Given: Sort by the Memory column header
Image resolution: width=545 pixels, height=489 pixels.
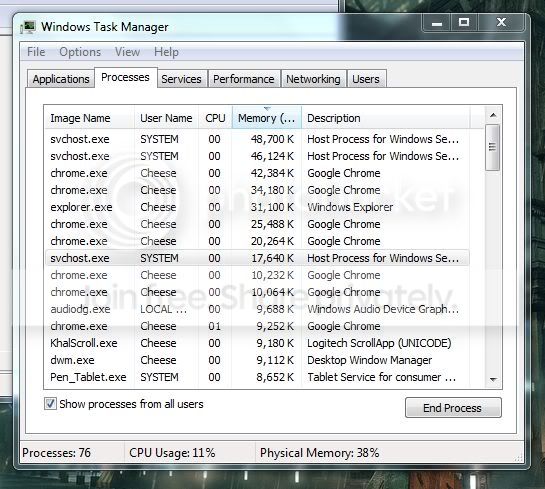Looking at the screenshot, I should coord(267,118).
